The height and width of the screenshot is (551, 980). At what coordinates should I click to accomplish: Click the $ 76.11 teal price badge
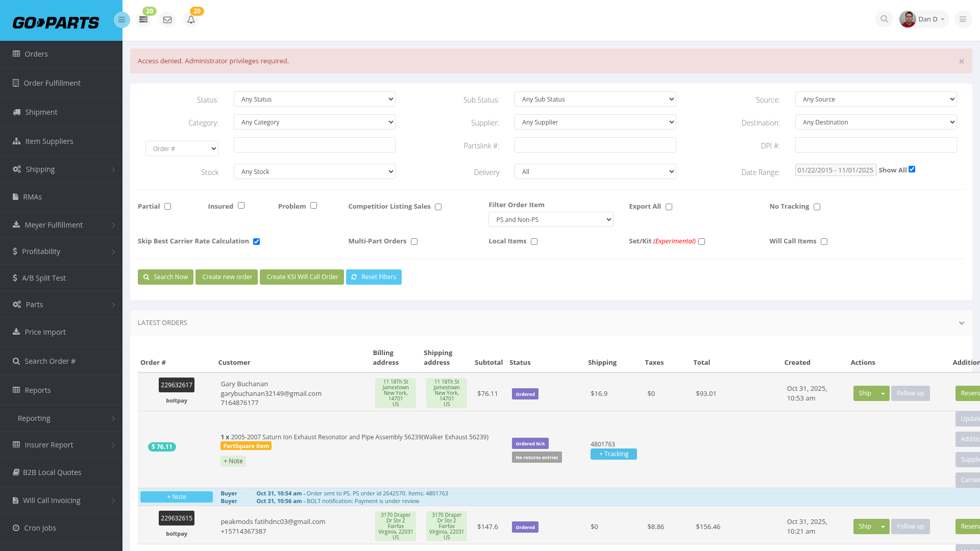(x=162, y=447)
